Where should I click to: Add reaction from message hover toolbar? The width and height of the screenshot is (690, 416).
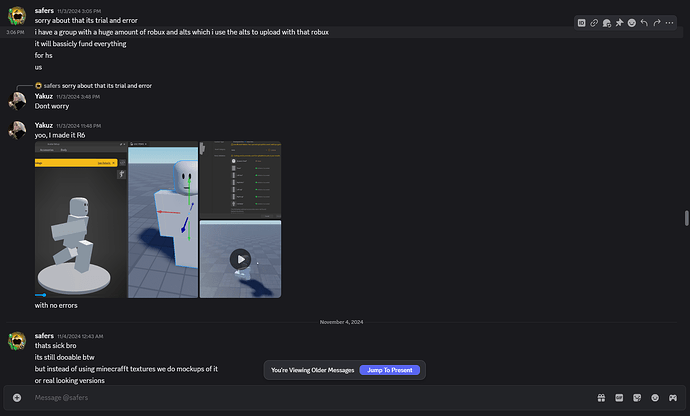[631, 23]
